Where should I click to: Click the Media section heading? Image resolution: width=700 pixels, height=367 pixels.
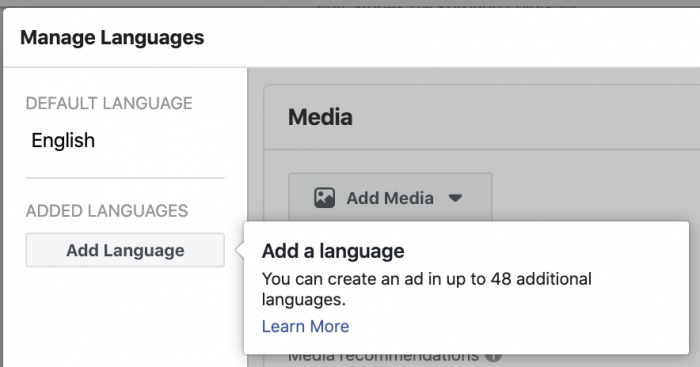pos(320,117)
